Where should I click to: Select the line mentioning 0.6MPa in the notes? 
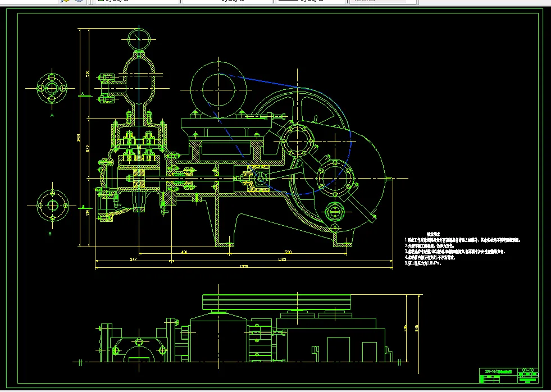pos(423,263)
